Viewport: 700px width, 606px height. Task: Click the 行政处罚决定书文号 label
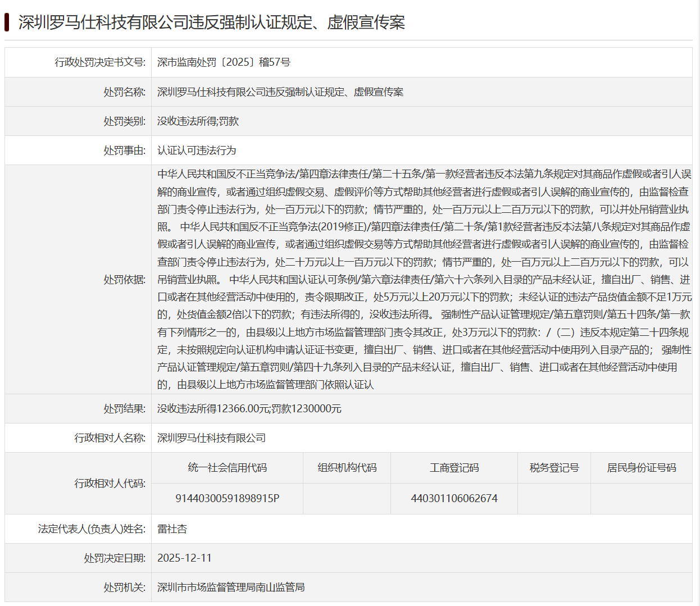100,62
